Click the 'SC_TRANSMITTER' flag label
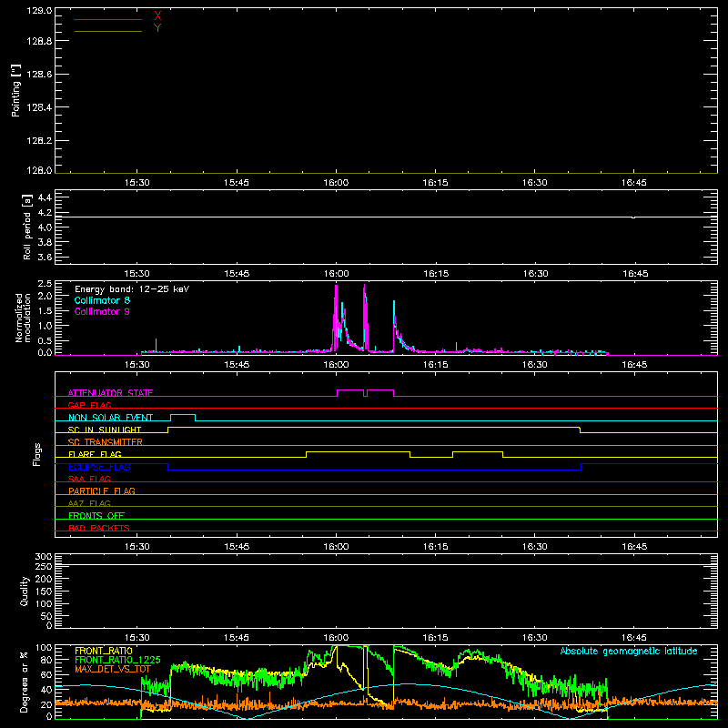Image resolution: width=728 pixels, height=728 pixels. click(x=106, y=442)
